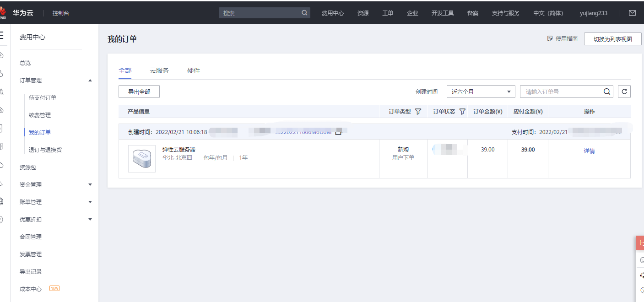The image size is (644, 302).
Task: Click the order number search magnifier
Action: pos(607,92)
